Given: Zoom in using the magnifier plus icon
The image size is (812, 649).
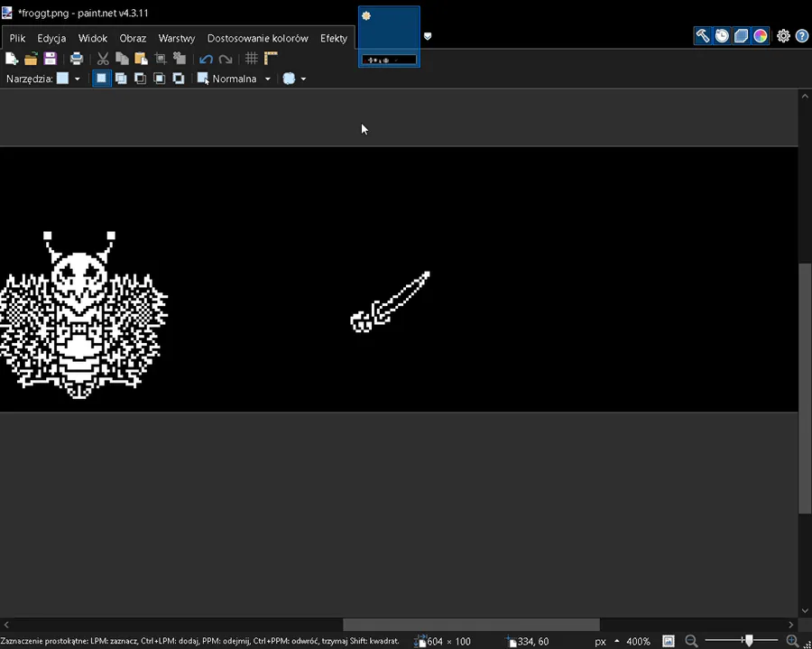Looking at the screenshot, I should [792, 641].
